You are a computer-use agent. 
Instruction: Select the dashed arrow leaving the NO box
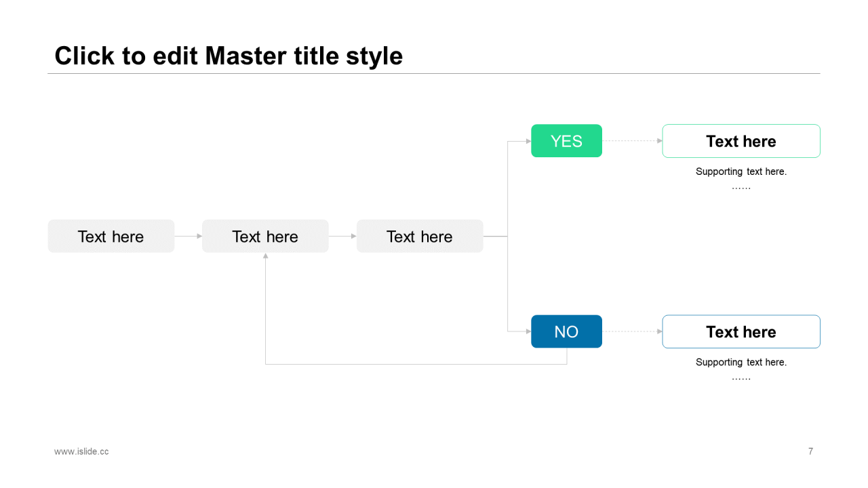tap(631, 331)
